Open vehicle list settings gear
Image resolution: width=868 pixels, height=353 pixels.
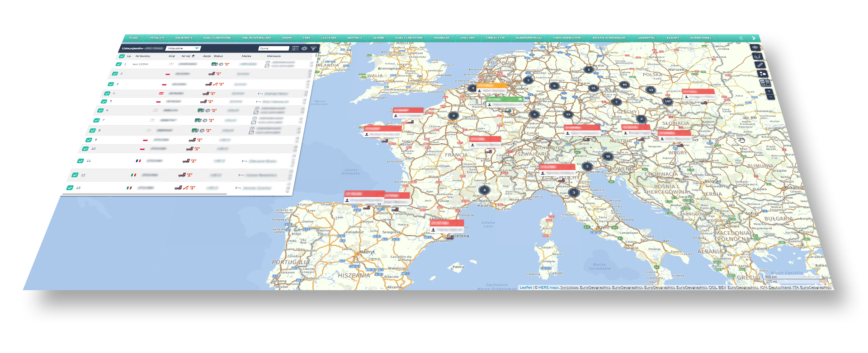304,48
